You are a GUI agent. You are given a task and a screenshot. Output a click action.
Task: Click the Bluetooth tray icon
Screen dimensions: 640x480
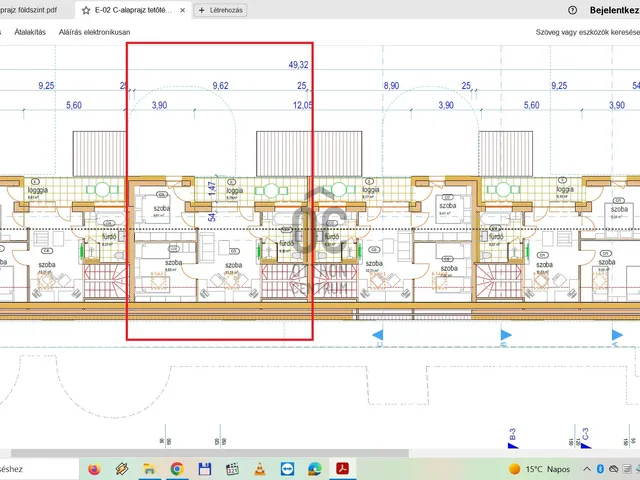[600, 469]
